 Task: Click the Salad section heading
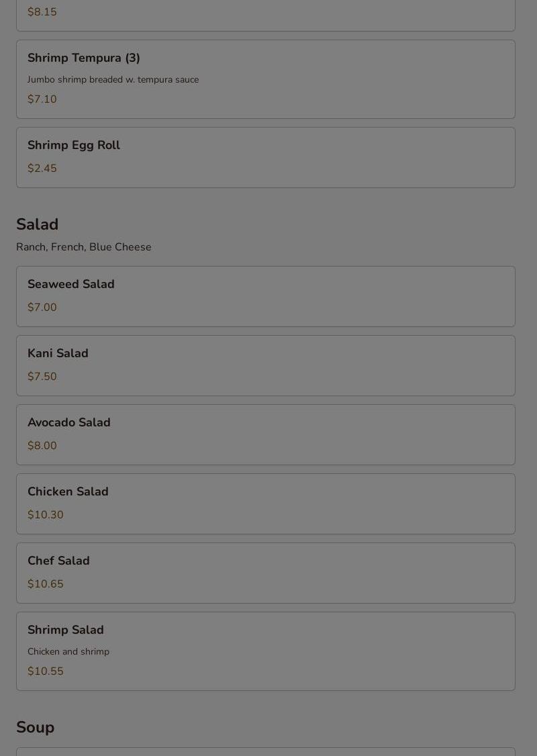(38, 224)
